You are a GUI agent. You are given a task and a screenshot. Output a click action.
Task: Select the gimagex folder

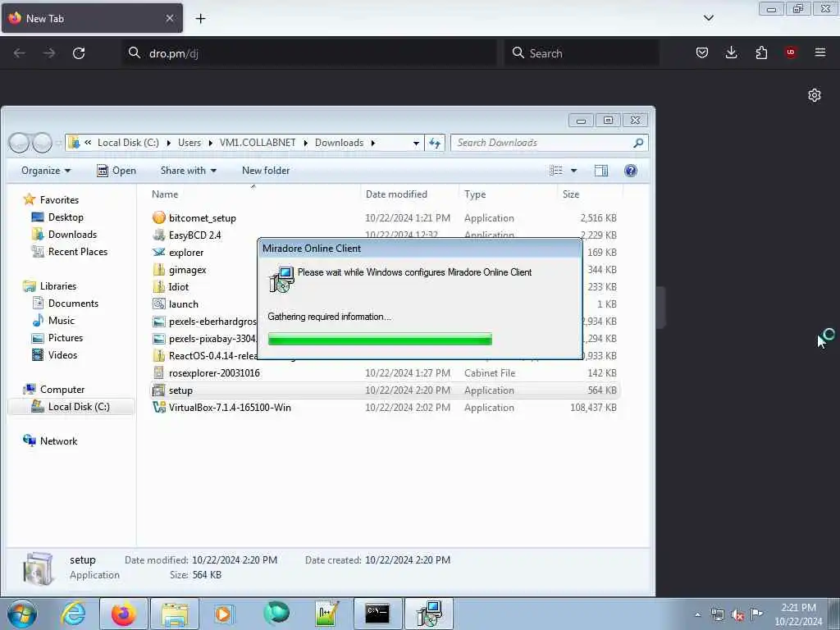pos(188,269)
